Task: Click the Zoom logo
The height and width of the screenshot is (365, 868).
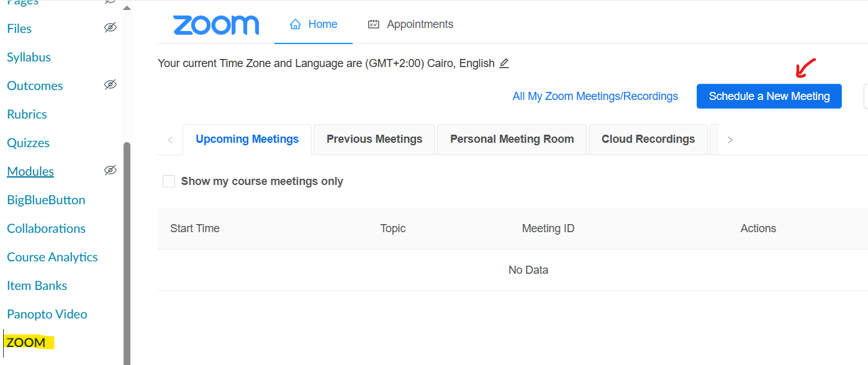Action: pos(216,25)
